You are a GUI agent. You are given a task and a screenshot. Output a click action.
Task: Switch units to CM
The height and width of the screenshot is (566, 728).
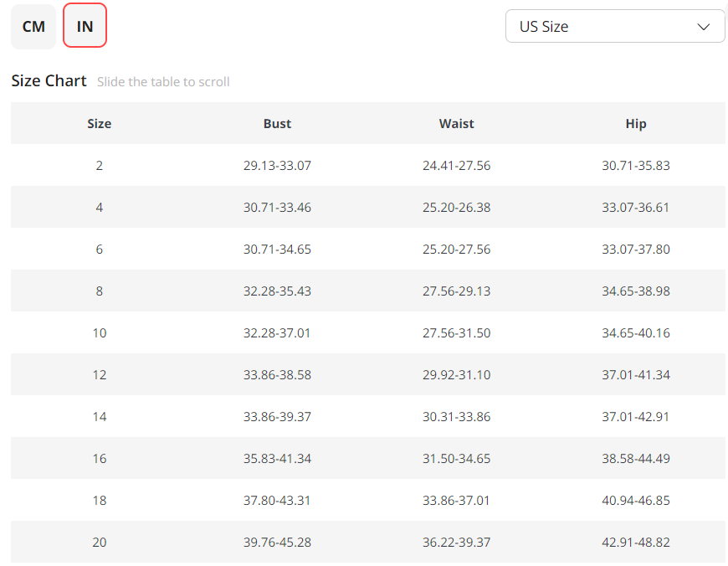pyautogui.click(x=33, y=27)
